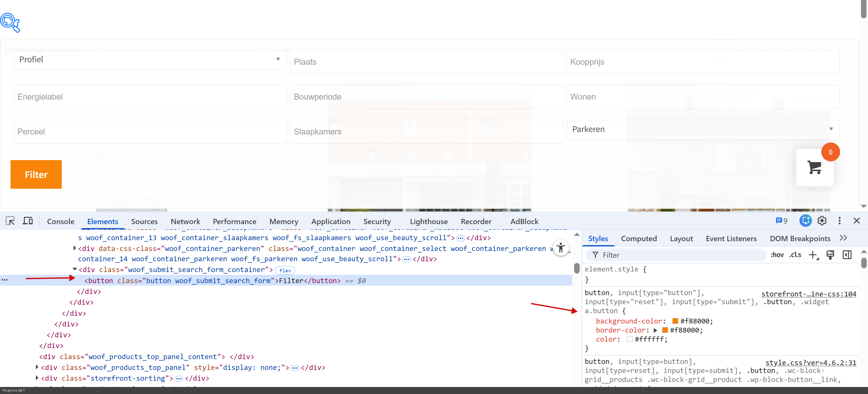Toggle device toolbar icon
The height and width of the screenshot is (394, 868).
tap(28, 221)
